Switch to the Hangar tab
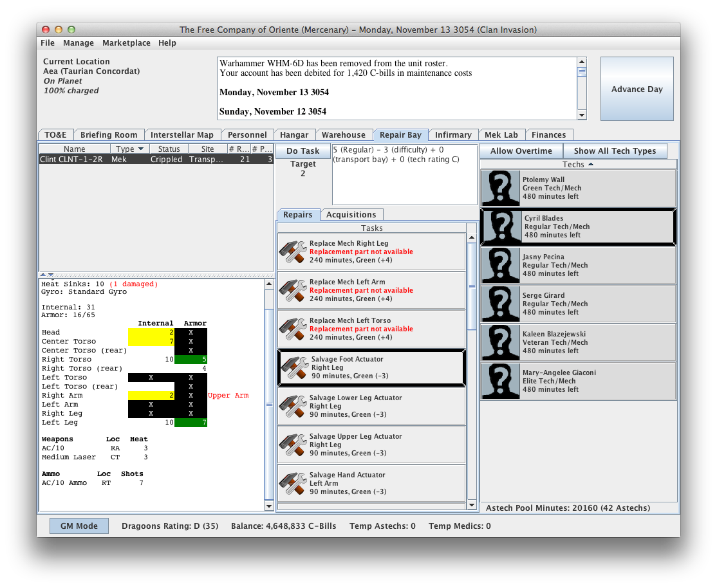The image size is (717, 588). [294, 135]
